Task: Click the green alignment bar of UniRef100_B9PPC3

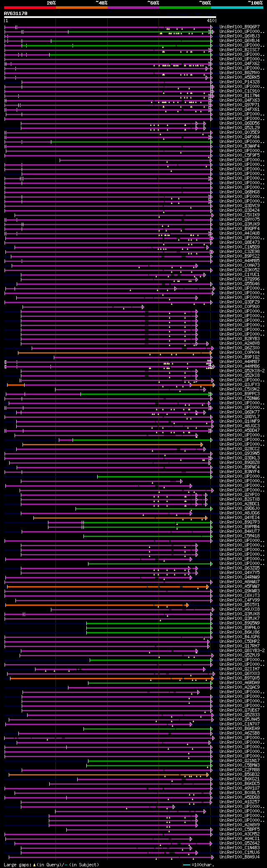Action: 146,394
